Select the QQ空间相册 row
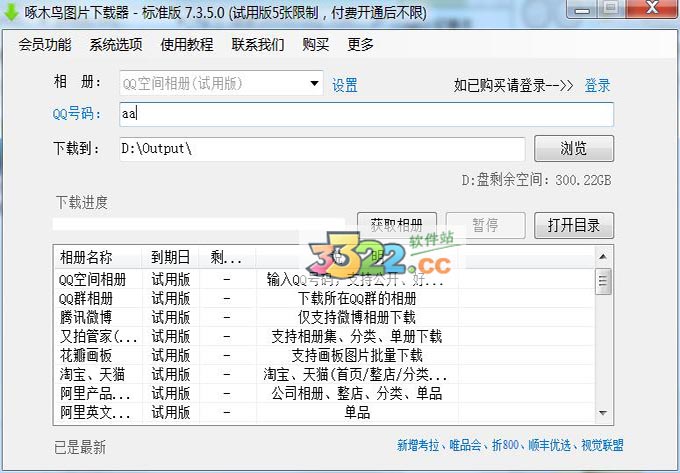The height and width of the screenshot is (473, 680). click(324, 279)
